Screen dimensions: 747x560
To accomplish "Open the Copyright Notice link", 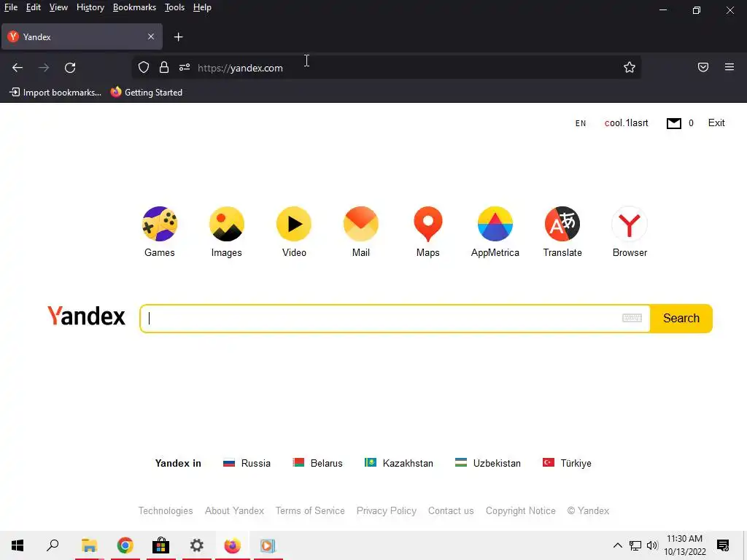I will [520, 511].
